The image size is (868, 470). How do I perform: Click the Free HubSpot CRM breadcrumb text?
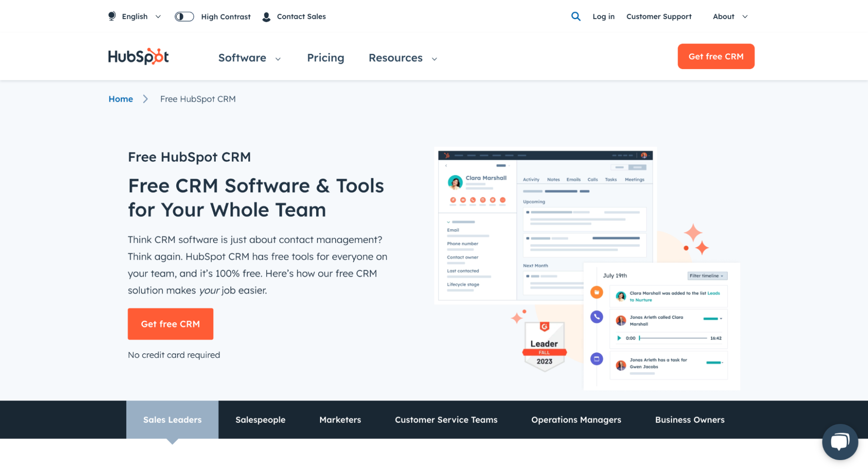click(x=198, y=99)
